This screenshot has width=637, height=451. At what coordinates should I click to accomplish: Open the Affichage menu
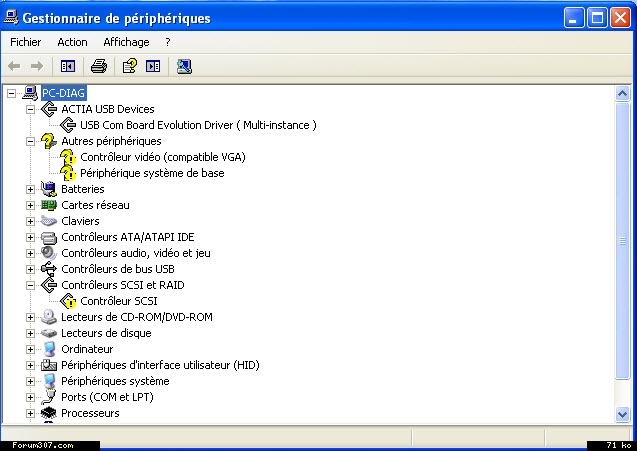click(126, 42)
